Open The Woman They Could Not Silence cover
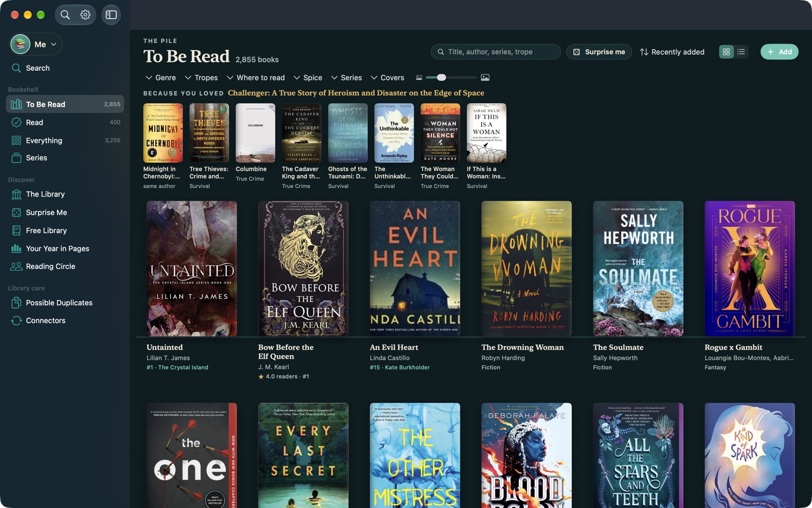The width and height of the screenshot is (812, 508). tap(440, 133)
